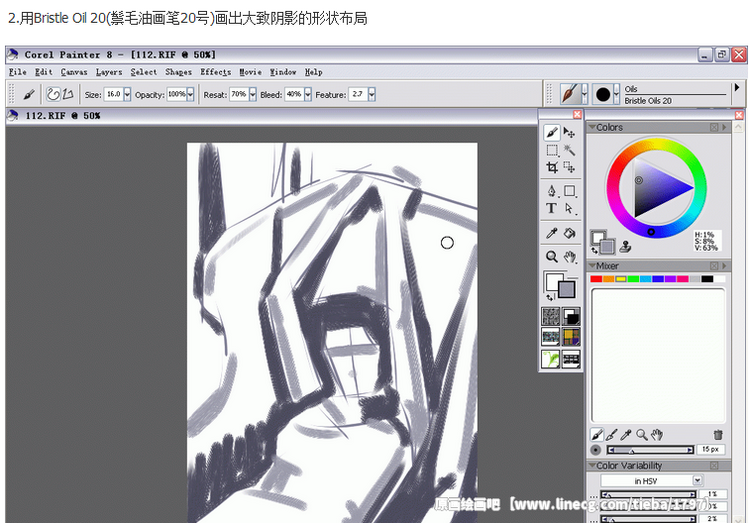Screen dimensions: 750x523
Task: Open the brush selector bar flyout menu arrow
Action: (x=737, y=88)
